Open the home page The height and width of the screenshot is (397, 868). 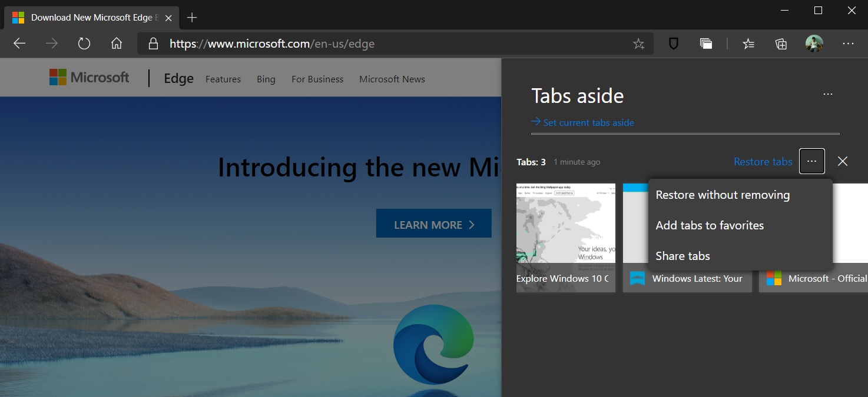[x=117, y=44]
